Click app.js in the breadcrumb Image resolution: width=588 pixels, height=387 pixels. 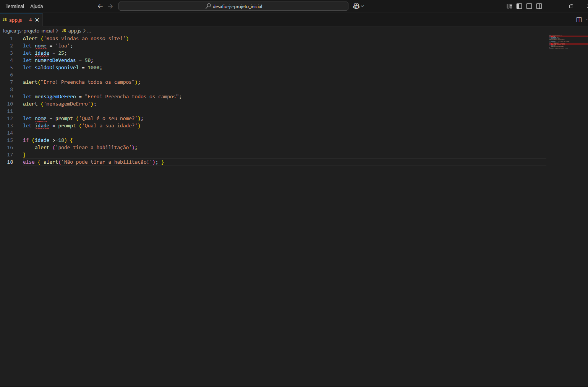tap(75, 31)
